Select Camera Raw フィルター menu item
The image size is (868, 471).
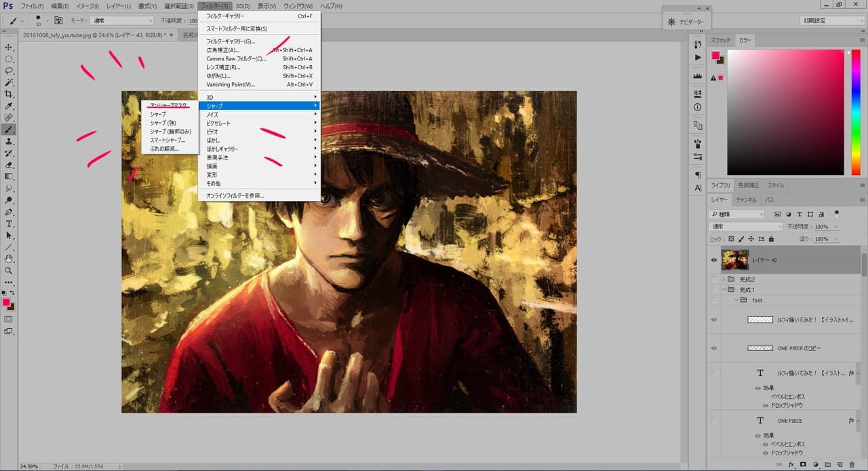coord(260,58)
